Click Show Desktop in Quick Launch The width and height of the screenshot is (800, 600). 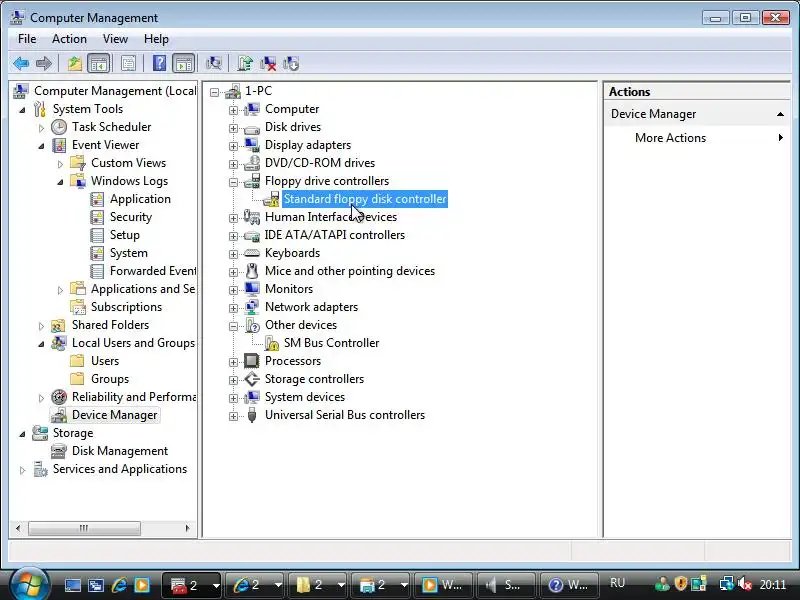point(72,585)
